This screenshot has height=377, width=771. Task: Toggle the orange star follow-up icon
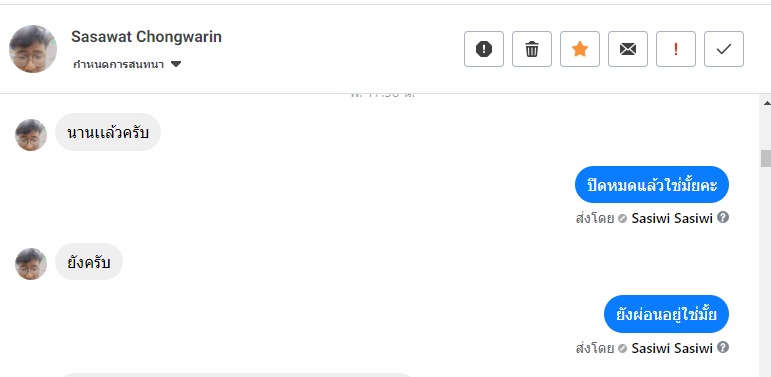[580, 49]
